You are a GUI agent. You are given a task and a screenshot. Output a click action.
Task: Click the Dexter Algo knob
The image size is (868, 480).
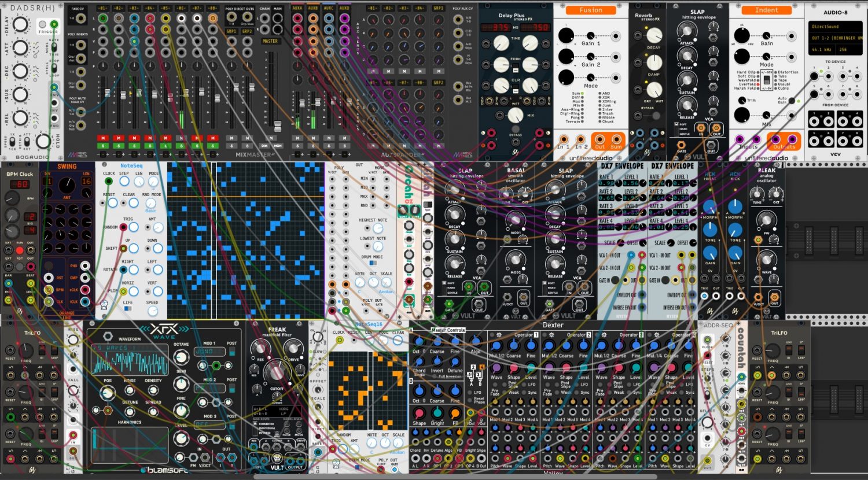pos(476,342)
